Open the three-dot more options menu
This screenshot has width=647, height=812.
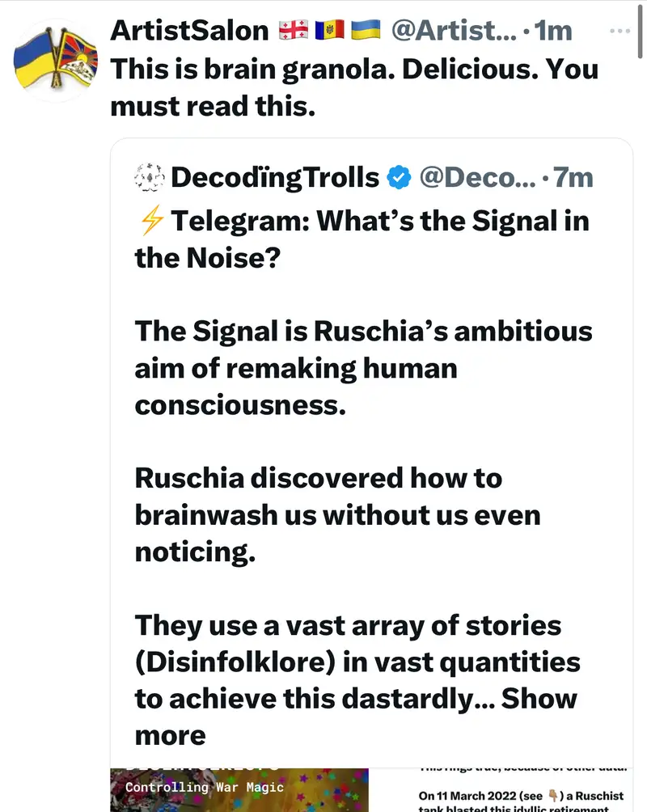(620, 31)
